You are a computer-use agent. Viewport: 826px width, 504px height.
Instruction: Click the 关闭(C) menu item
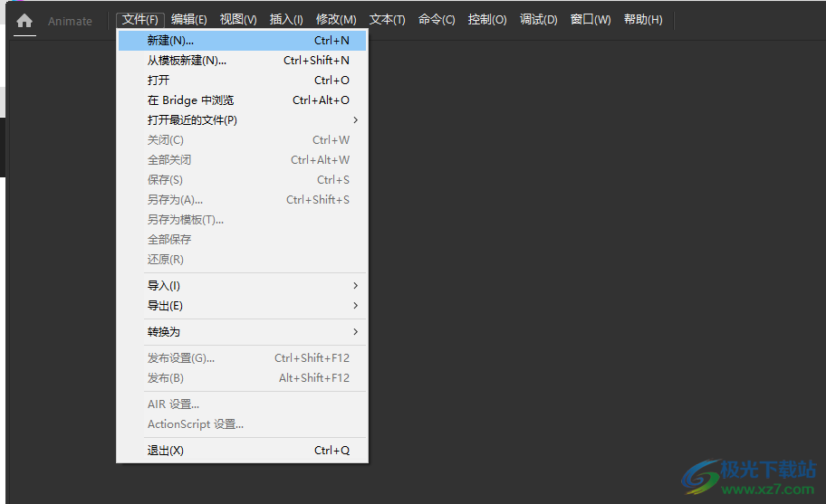click(x=242, y=140)
